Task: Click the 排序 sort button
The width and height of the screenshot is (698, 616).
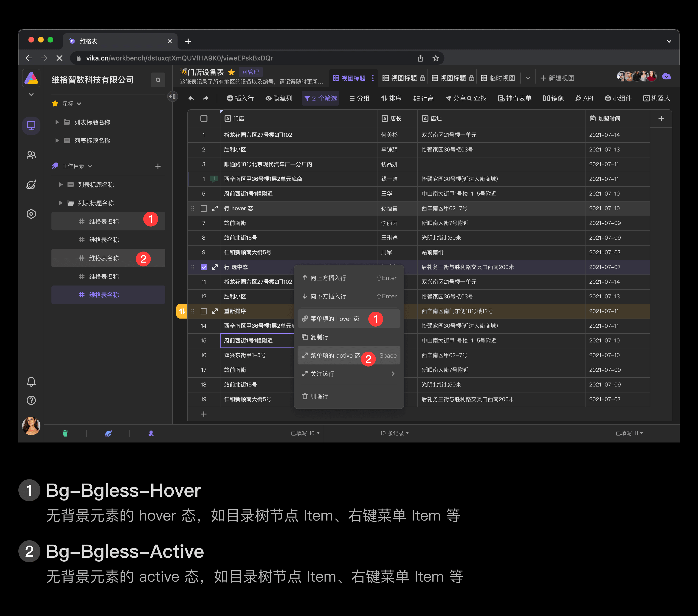Action: click(391, 98)
